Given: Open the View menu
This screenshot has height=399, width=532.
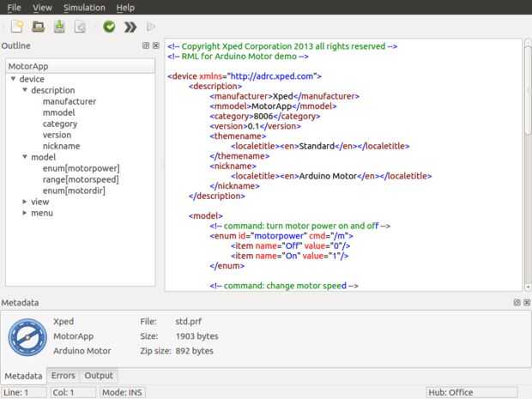Looking at the screenshot, I should pyautogui.click(x=42, y=8).
